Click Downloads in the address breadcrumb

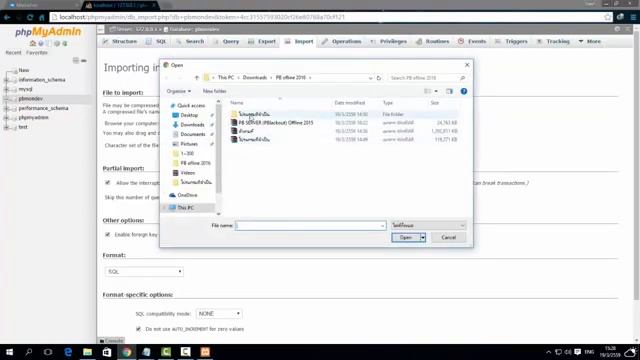coord(255,78)
